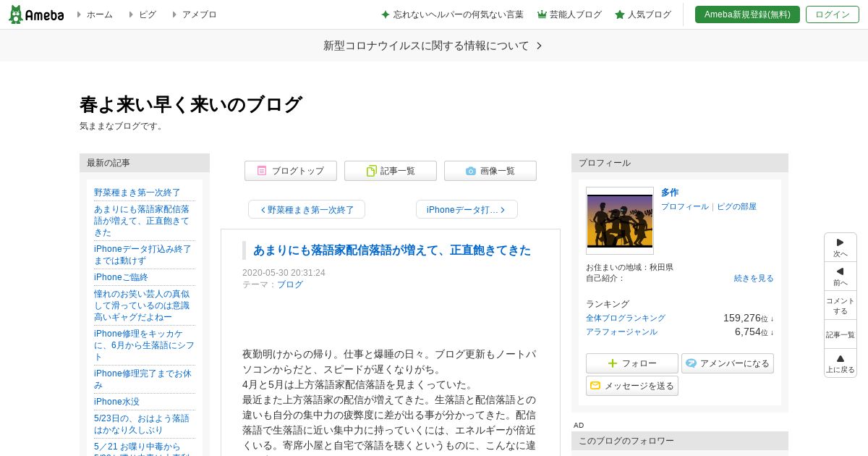Click ranking value 6,754位
The height and width of the screenshot is (456, 868).
point(754,332)
